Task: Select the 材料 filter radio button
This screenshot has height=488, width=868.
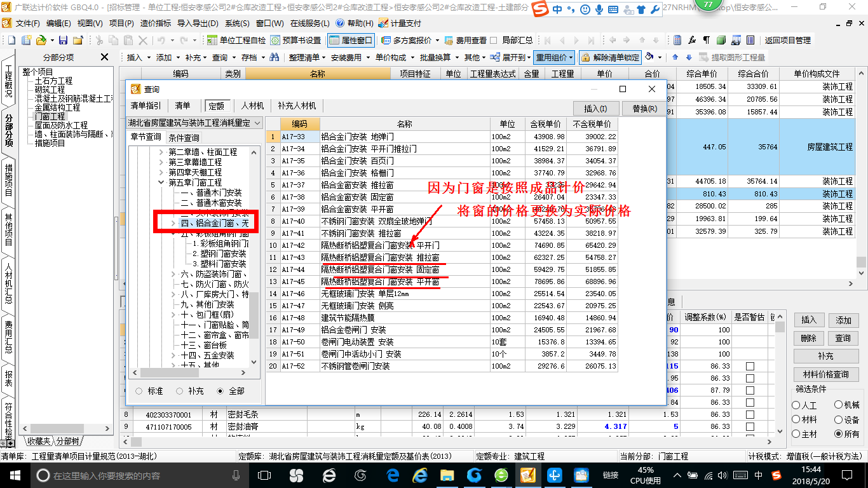Action: (796, 419)
